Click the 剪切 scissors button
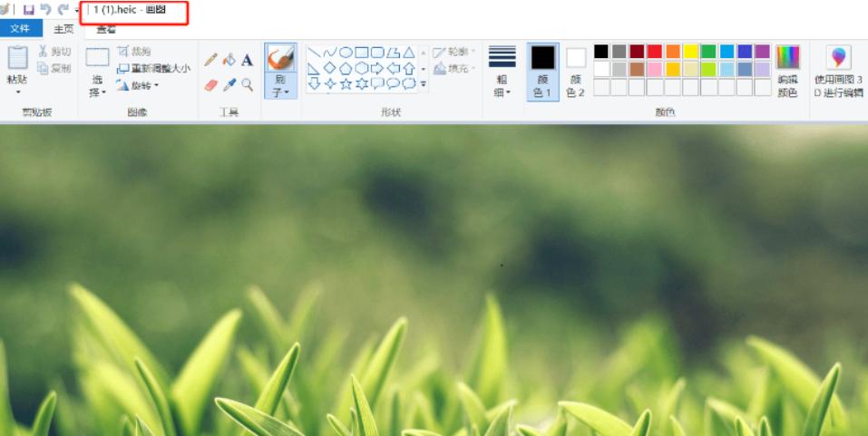This screenshot has width=868, height=436. click(x=54, y=52)
